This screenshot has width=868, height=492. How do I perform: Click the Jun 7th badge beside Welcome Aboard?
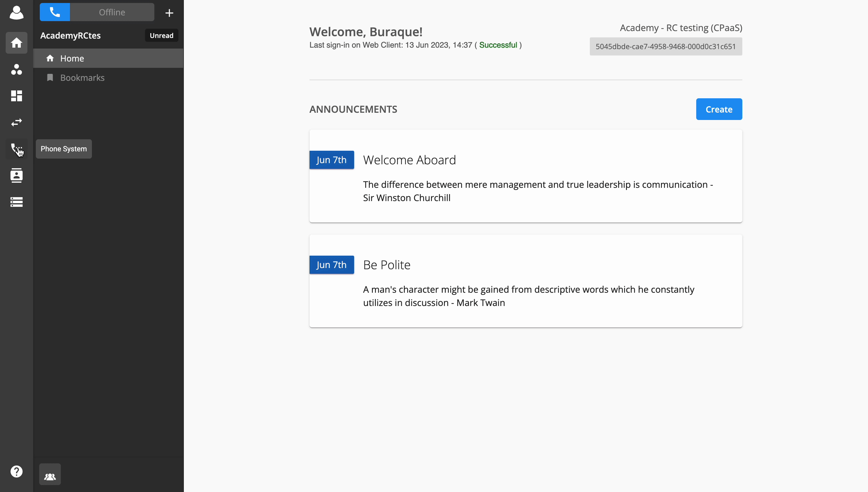[332, 160]
